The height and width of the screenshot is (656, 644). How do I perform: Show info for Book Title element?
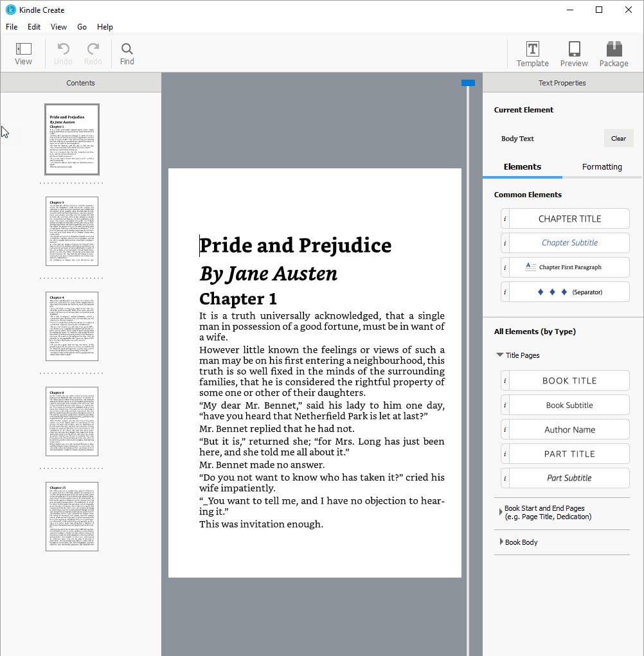tap(505, 381)
